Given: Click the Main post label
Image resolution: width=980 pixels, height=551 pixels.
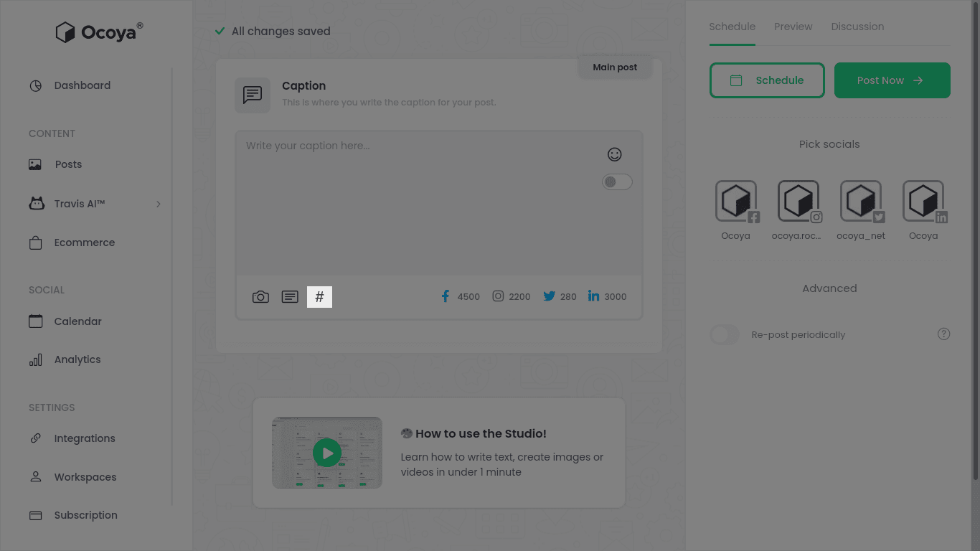Looking at the screenshot, I should (x=615, y=67).
